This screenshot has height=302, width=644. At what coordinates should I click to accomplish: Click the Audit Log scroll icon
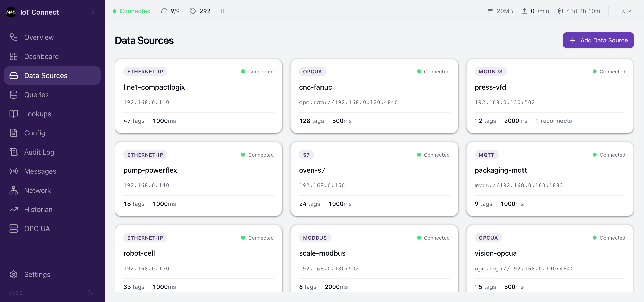[14, 152]
